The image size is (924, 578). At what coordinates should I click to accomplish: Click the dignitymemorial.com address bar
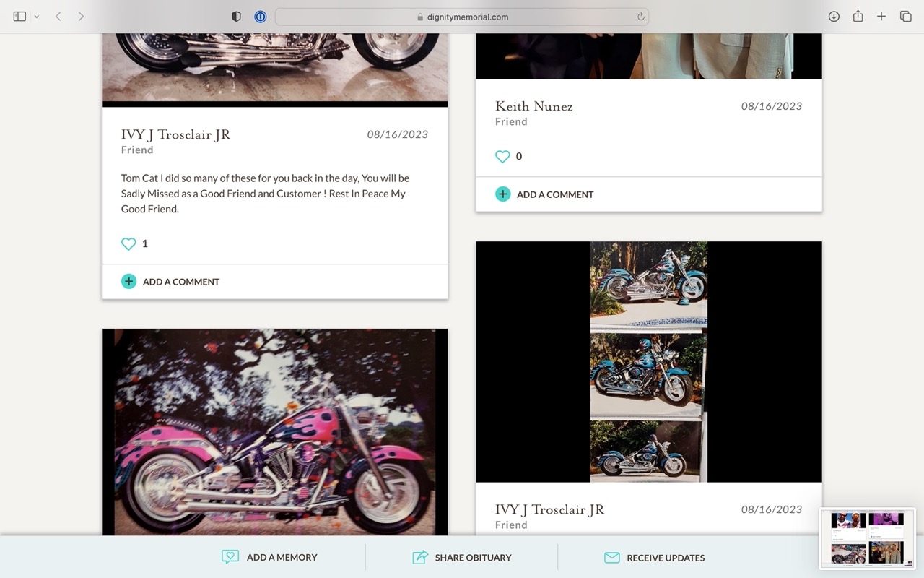coord(462,17)
